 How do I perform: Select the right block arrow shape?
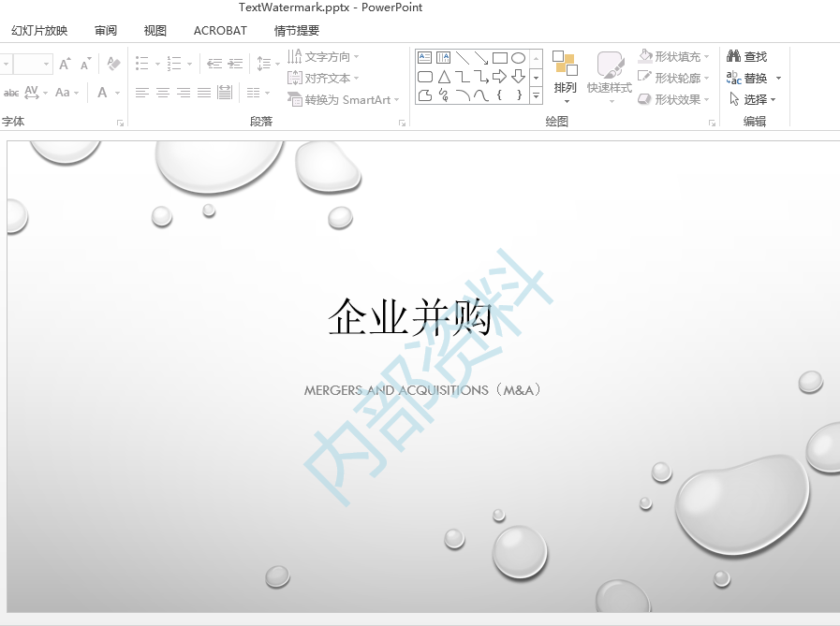500,77
